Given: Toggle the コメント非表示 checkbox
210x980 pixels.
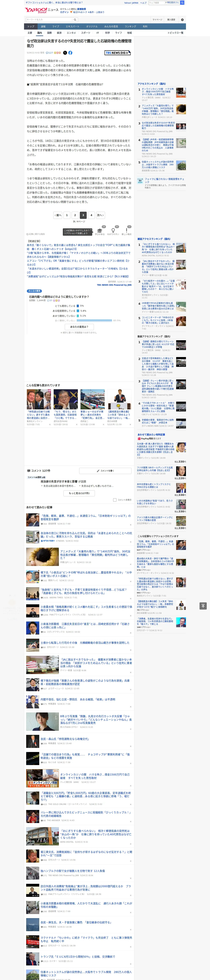Looking at the screenshot, I should coord(115,500).
